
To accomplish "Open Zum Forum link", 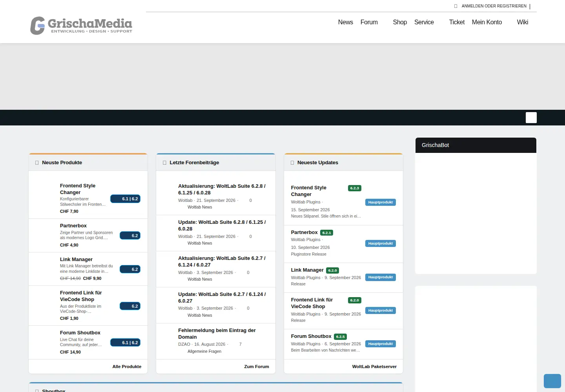I will pyautogui.click(x=257, y=367).
